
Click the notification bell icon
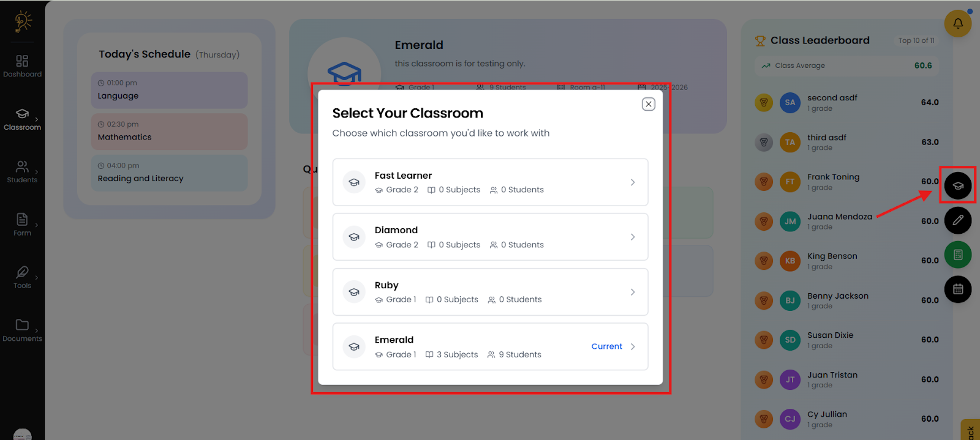(957, 24)
